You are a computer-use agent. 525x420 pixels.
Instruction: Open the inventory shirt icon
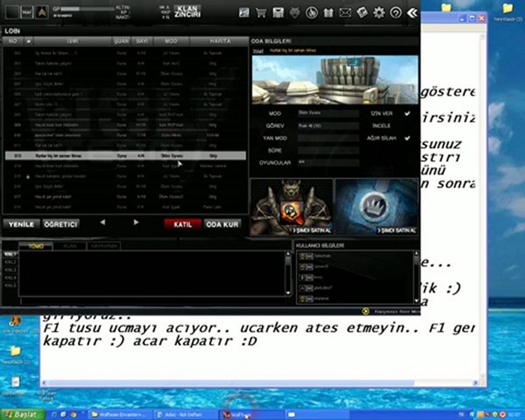278,13
